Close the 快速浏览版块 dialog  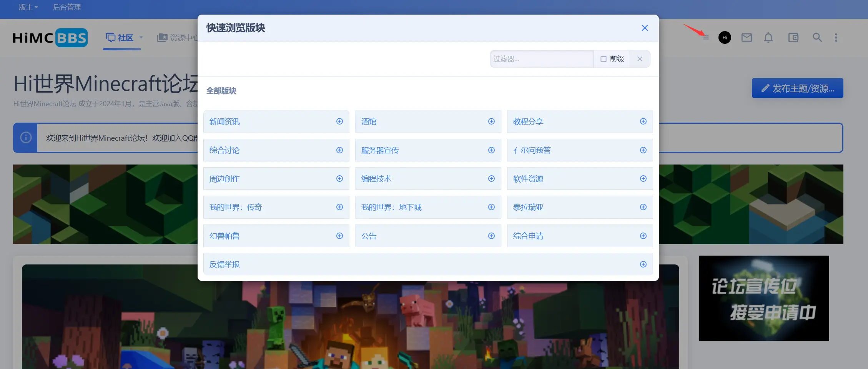tap(645, 28)
